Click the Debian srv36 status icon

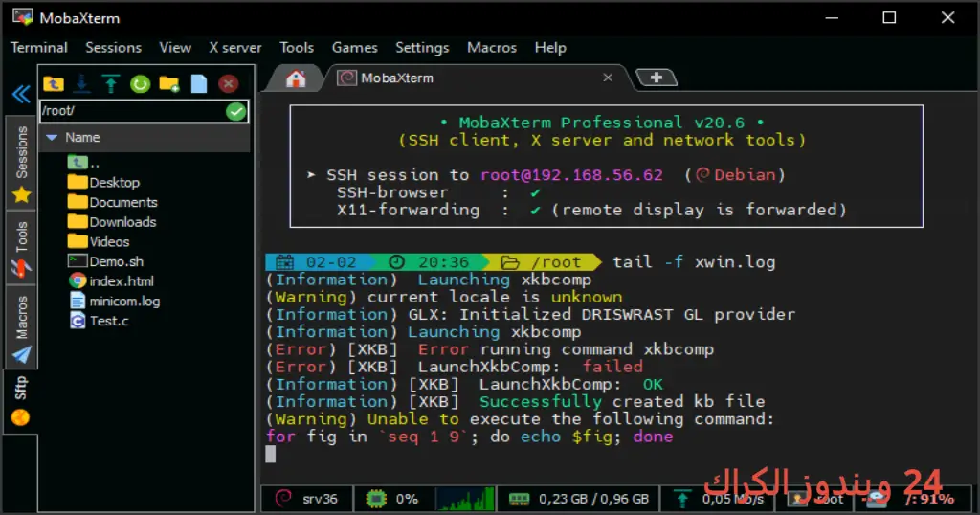pos(283,498)
